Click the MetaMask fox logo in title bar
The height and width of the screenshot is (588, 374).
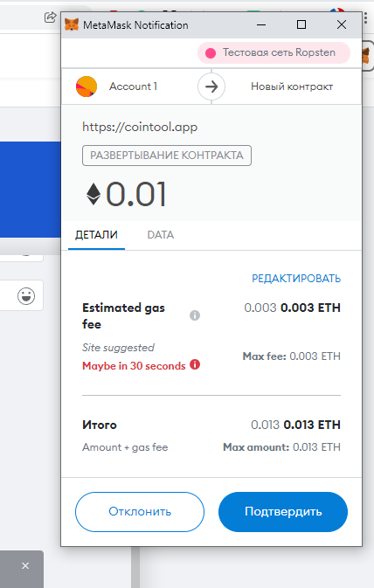[x=72, y=24]
